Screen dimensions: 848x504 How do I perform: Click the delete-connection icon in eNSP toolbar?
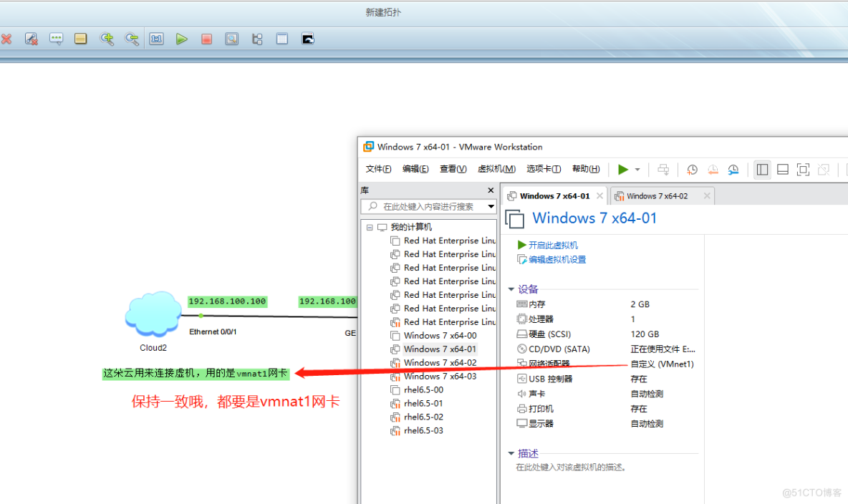pos(32,39)
